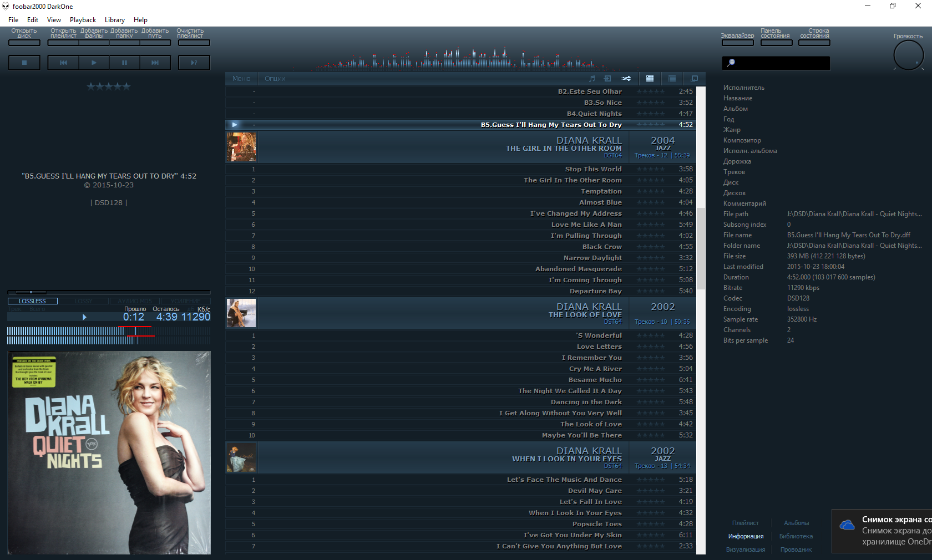Click the File name value in info panel
This screenshot has height=560, width=932.
pos(849,235)
